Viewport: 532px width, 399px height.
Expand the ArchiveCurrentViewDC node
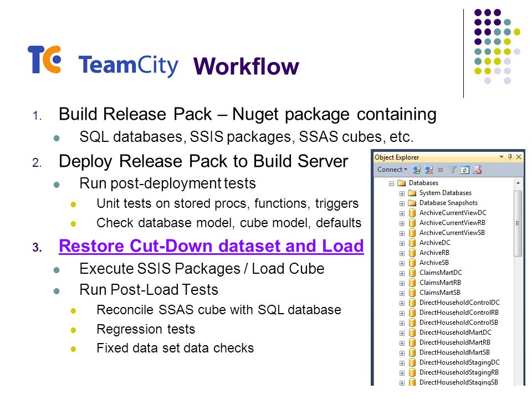402,213
